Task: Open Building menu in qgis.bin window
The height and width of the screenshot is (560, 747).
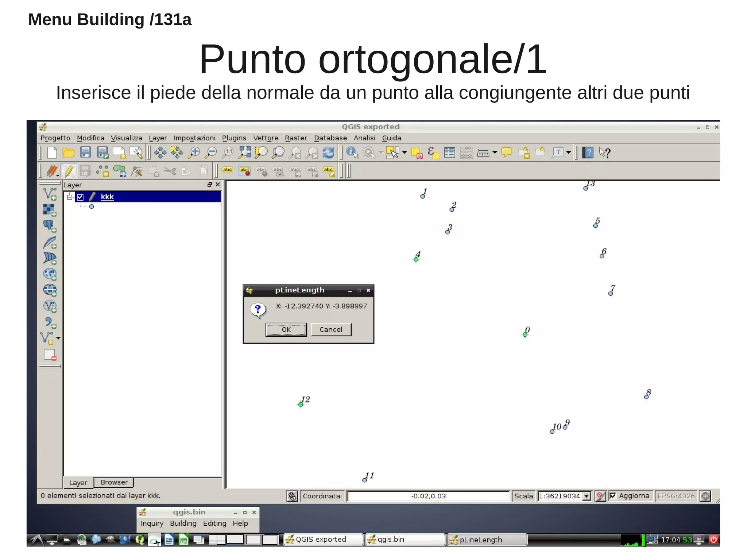Action: tap(183, 523)
